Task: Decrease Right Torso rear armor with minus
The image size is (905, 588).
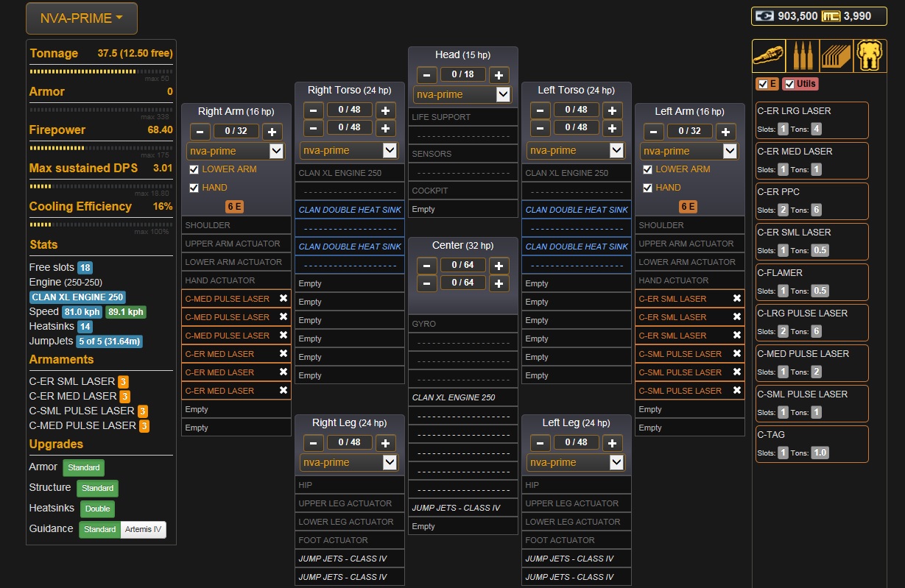Action: (314, 127)
